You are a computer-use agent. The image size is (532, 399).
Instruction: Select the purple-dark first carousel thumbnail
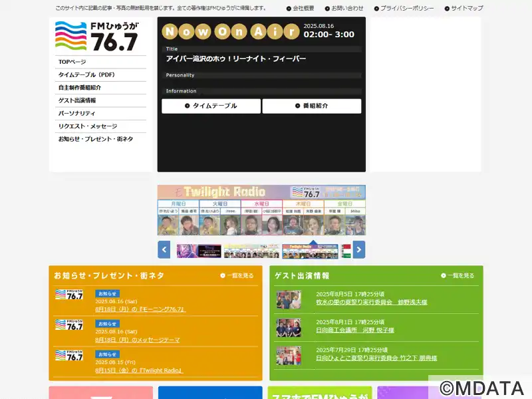[x=199, y=251]
